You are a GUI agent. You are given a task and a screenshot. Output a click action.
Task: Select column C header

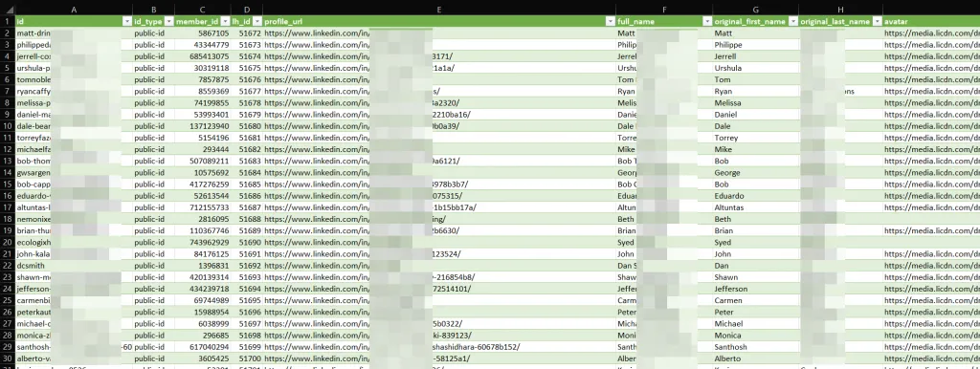(203, 10)
